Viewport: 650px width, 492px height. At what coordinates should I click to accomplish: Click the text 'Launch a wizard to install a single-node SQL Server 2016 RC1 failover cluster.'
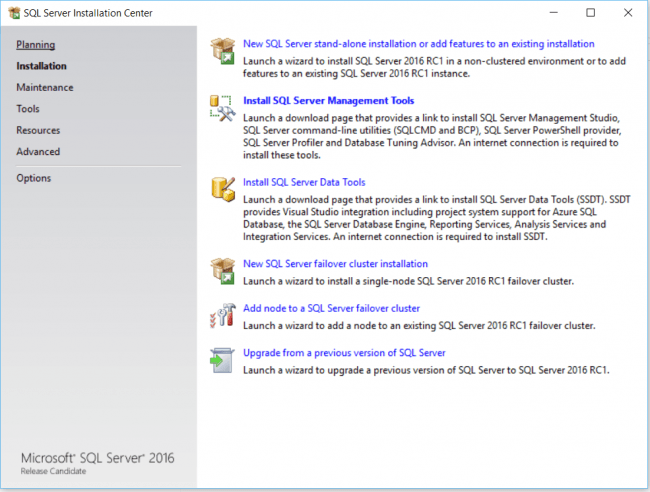(408, 281)
